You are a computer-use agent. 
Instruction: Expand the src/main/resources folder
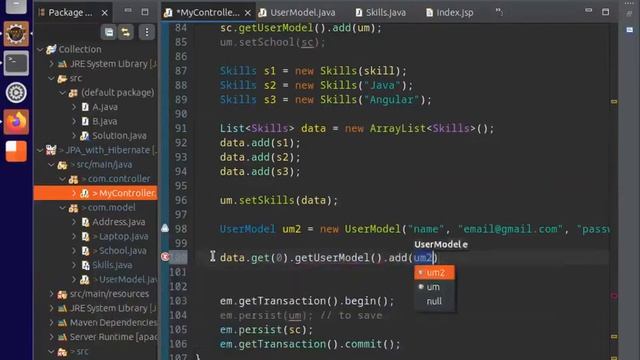click(x=51, y=294)
